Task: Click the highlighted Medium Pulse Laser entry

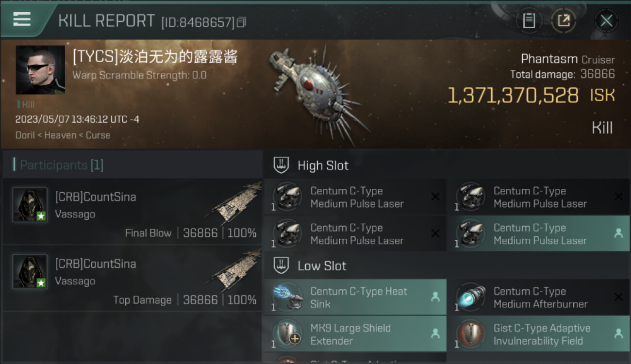Action: (538, 234)
